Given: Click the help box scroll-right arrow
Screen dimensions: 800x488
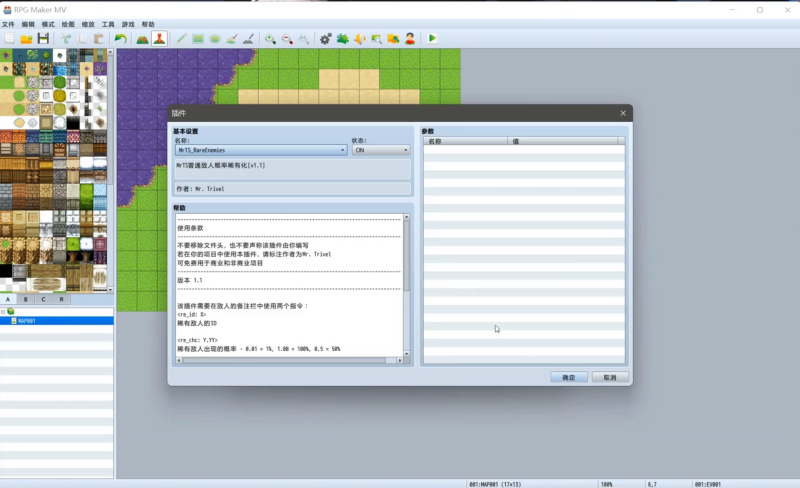Looking at the screenshot, I should [x=399, y=360].
